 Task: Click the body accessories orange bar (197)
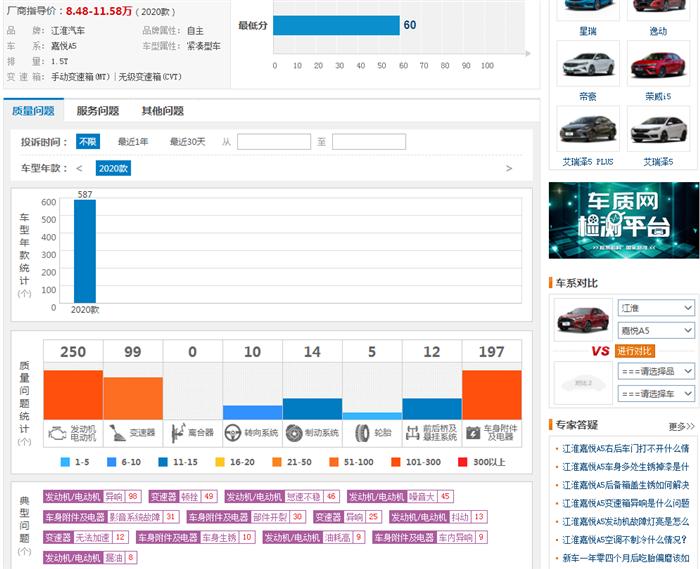pyautogui.click(x=492, y=395)
